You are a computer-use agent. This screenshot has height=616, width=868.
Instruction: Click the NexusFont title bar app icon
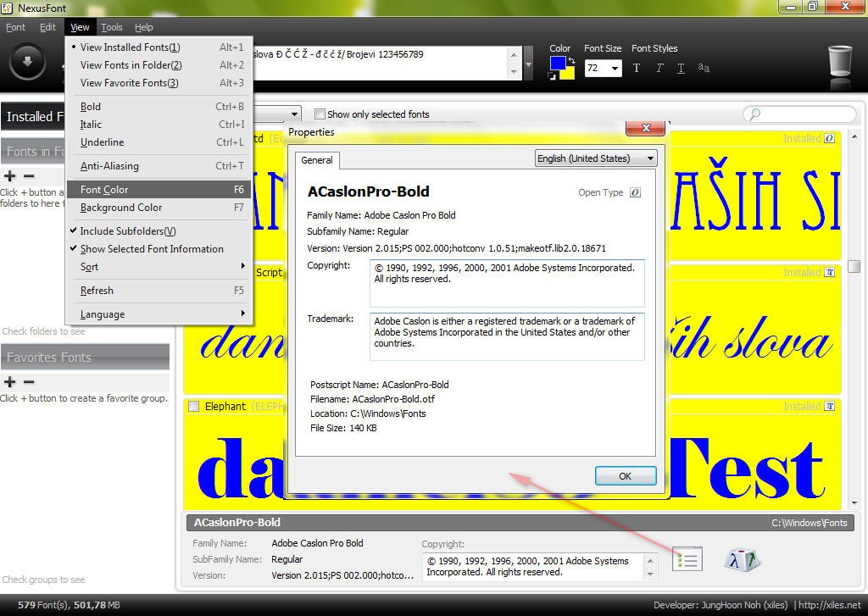point(7,8)
